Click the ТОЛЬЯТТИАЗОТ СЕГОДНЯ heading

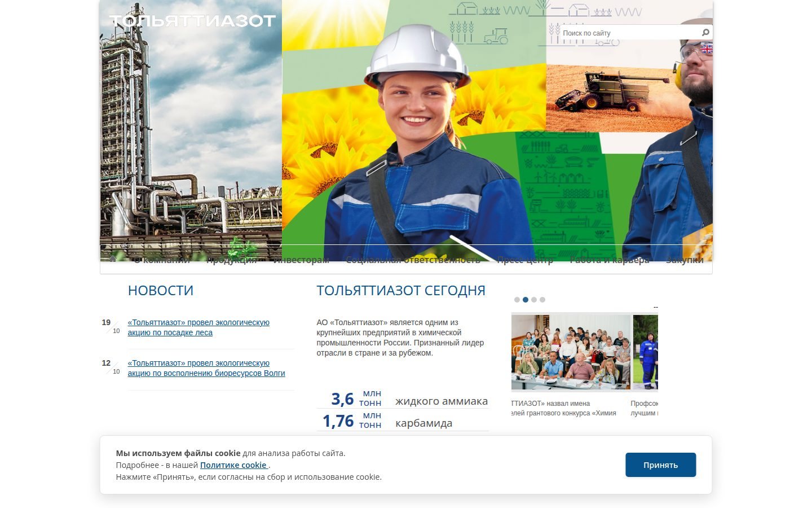pos(401,290)
